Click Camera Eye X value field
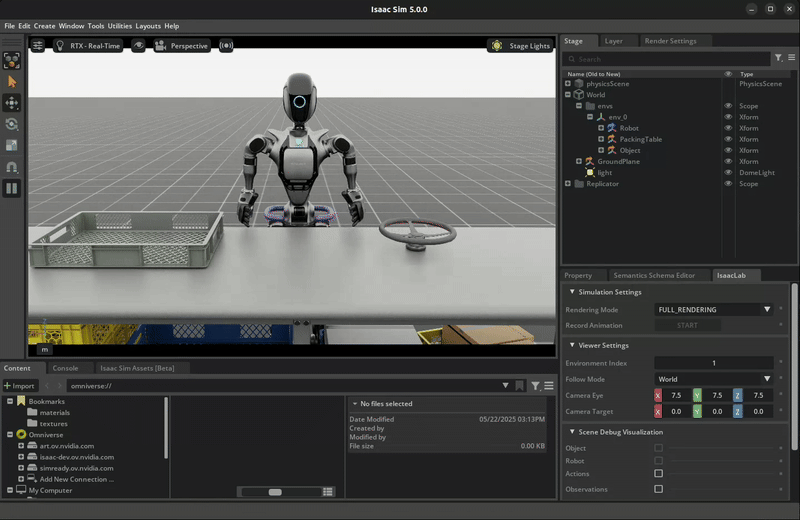 click(676, 395)
